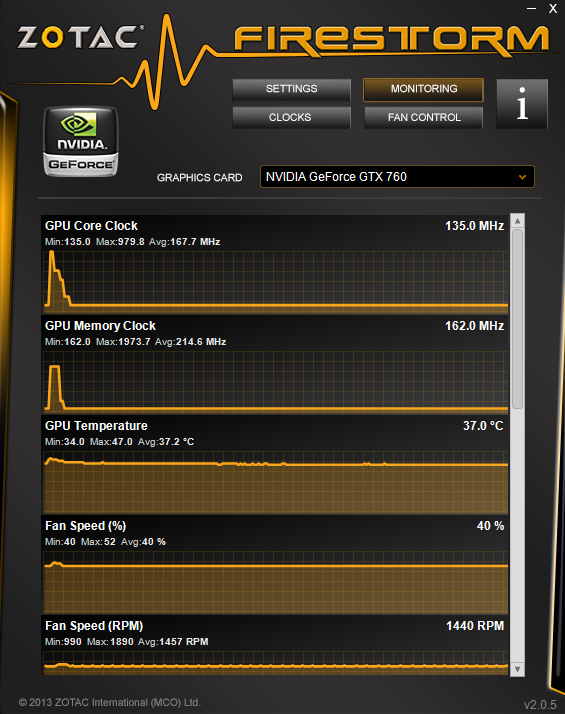Click the Max:47.0 temperature stat

(111, 442)
